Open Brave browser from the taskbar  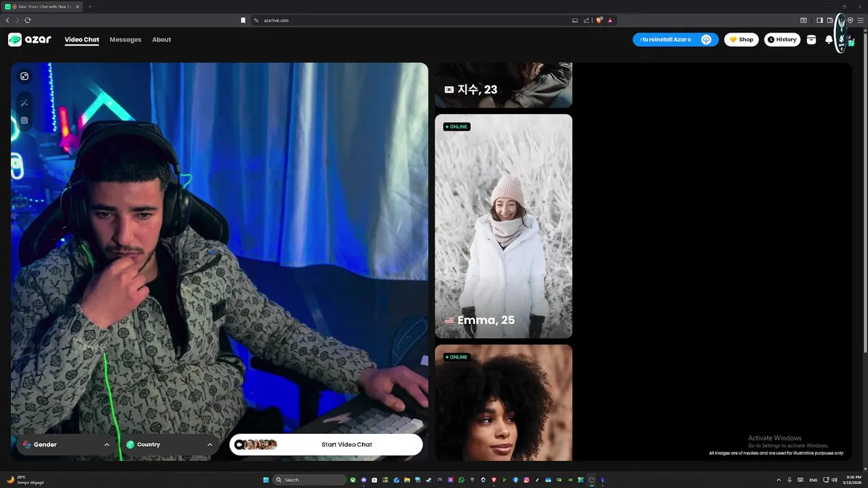coord(494,480)
